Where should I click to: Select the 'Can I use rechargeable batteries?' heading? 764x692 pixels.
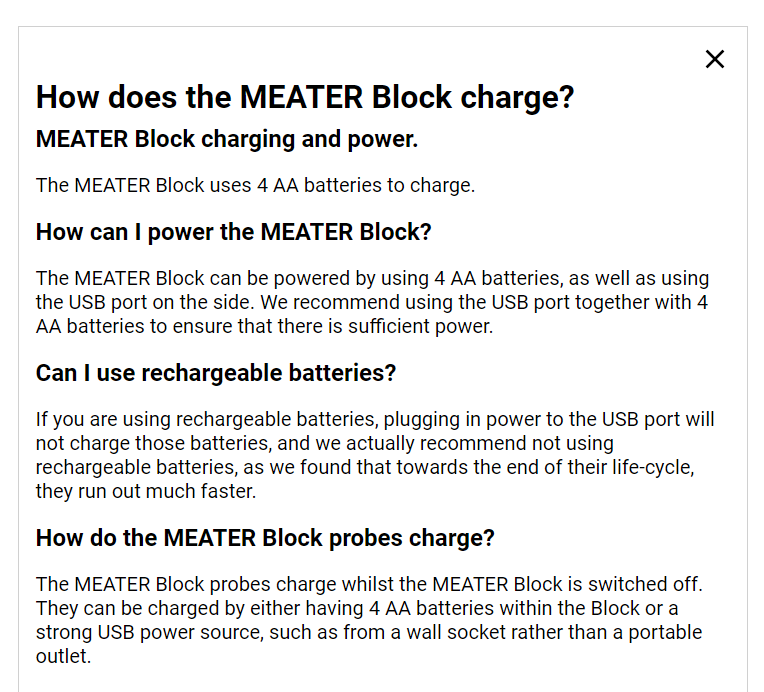point(216,373)
